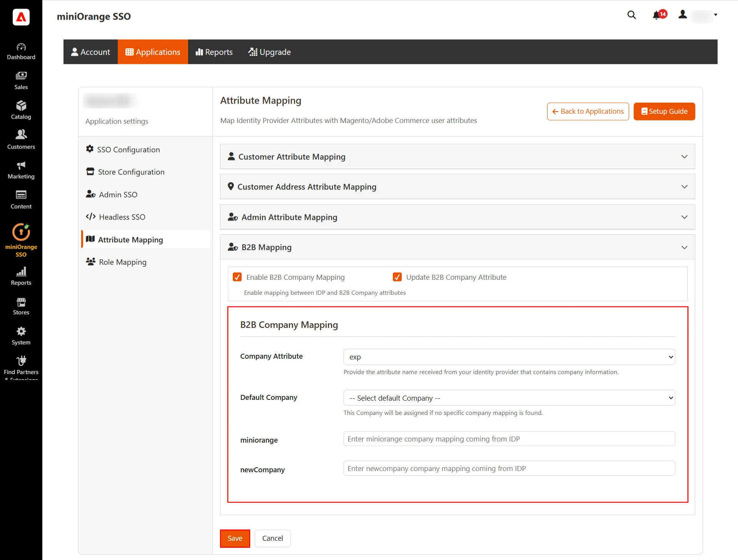Viewport: 738px width, 560px height.
Task: Click the Adobe Commerce logo icon
Action: (x=21, y=17)
